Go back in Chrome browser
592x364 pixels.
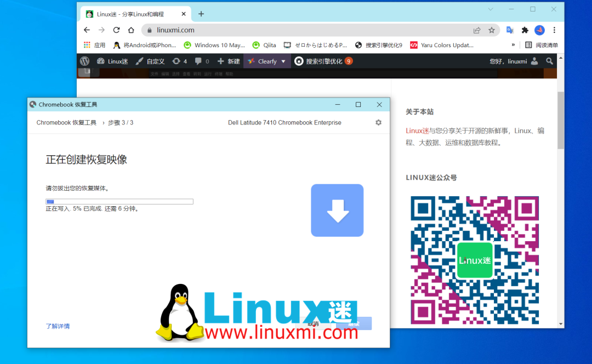point(87,30)
